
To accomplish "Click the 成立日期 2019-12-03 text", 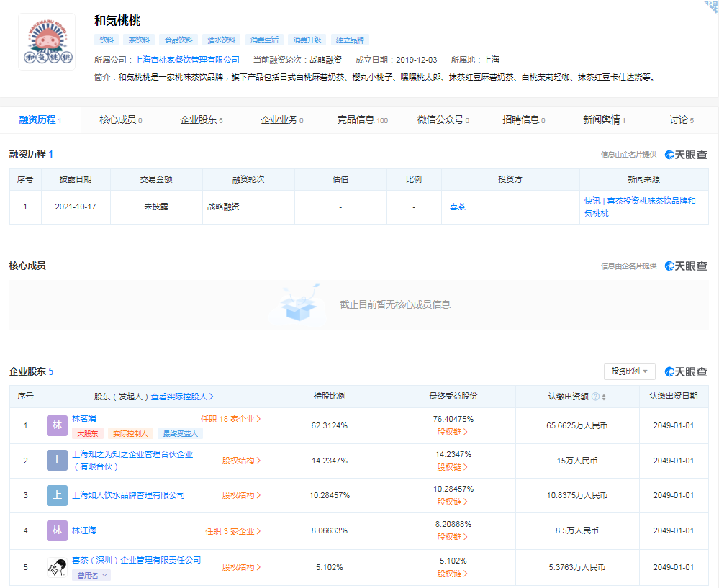I will tap(396, 60).
